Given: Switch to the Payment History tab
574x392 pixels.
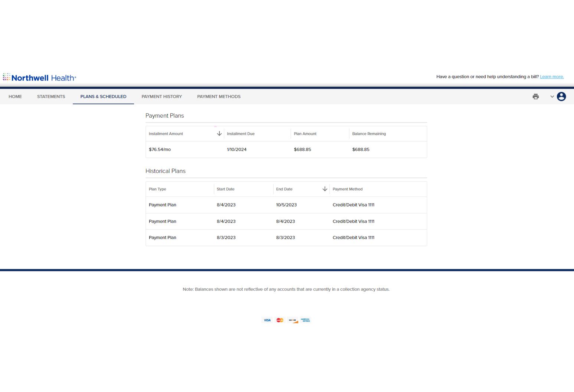Looking at the screenshot, I should click(x=162, y=97).
